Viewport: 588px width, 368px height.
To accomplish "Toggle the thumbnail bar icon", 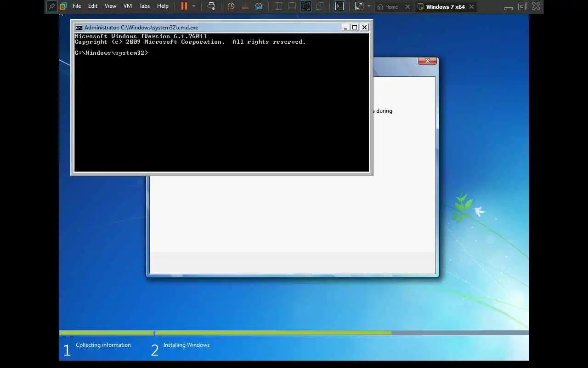I will [x=292, y=6].
